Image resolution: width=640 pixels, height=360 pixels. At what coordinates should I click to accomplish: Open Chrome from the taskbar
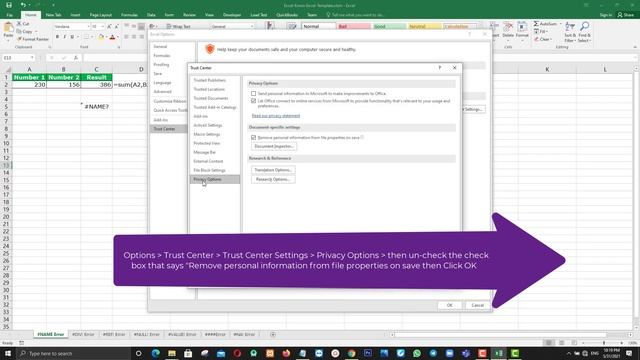(351, 353)
